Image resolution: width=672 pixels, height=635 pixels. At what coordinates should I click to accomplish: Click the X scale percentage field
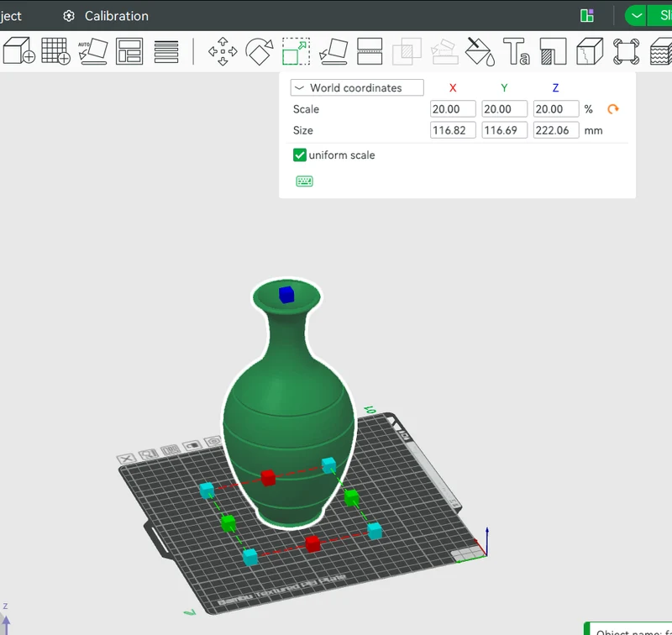point(453,109)
